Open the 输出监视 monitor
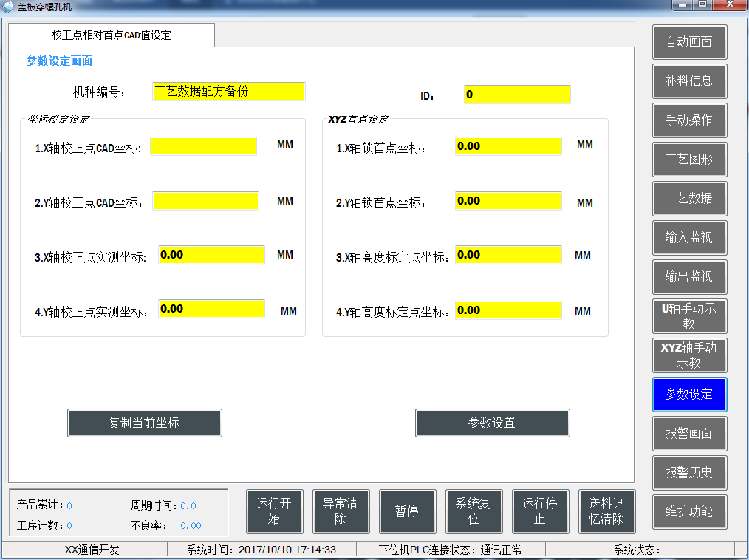 coord(689,276)
